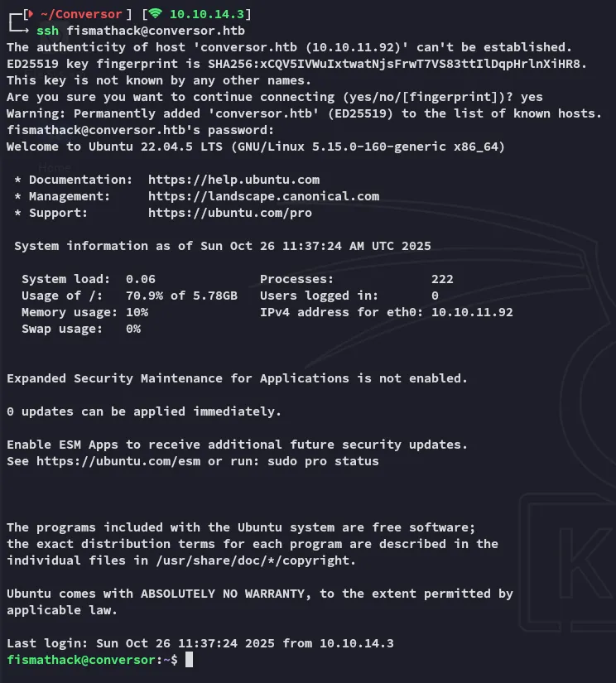Click the block cursor at the shell prompt
616x683 pixels.
pos(190,659)
